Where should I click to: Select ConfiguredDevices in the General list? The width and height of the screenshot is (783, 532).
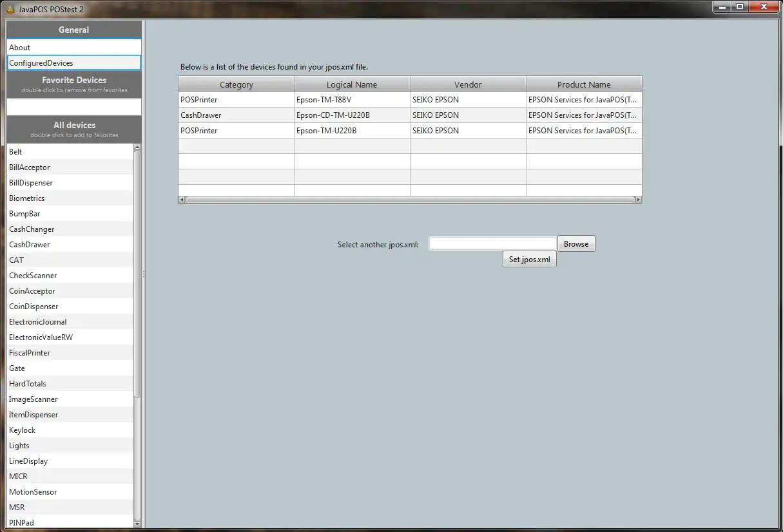click(74, 62)
